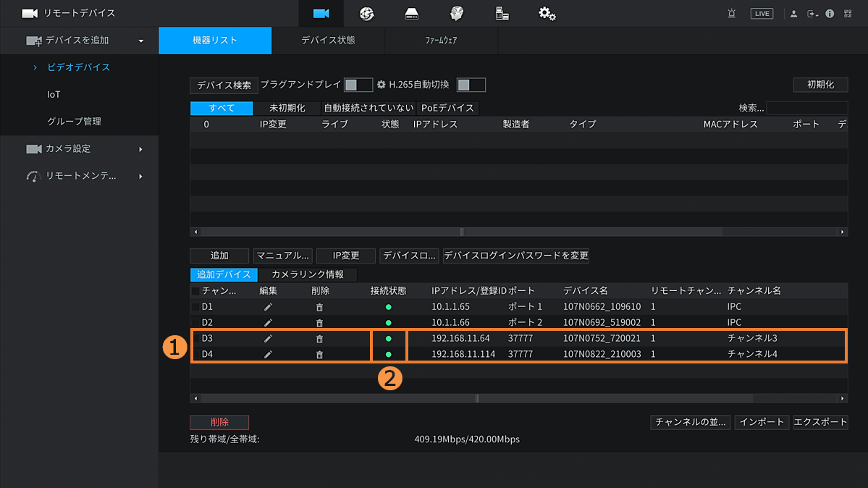Click the エクスポート button
This screenshot has height=488, width=868.
(x=820, y=422)
